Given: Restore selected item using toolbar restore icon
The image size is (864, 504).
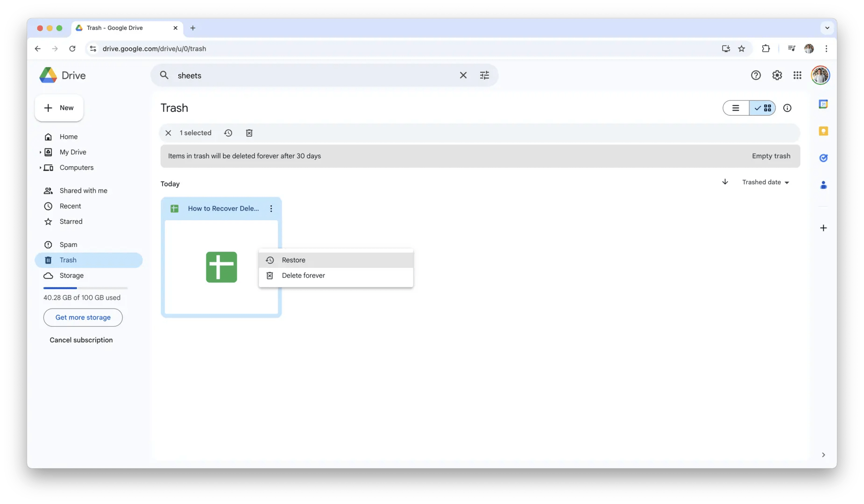Looking at the screenshot, I should 228,133.
